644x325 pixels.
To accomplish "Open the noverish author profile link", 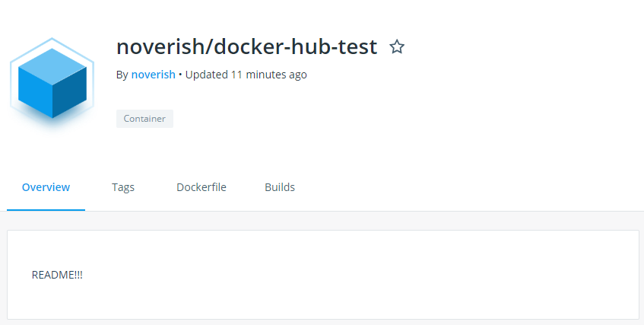I will pos(153,75).
